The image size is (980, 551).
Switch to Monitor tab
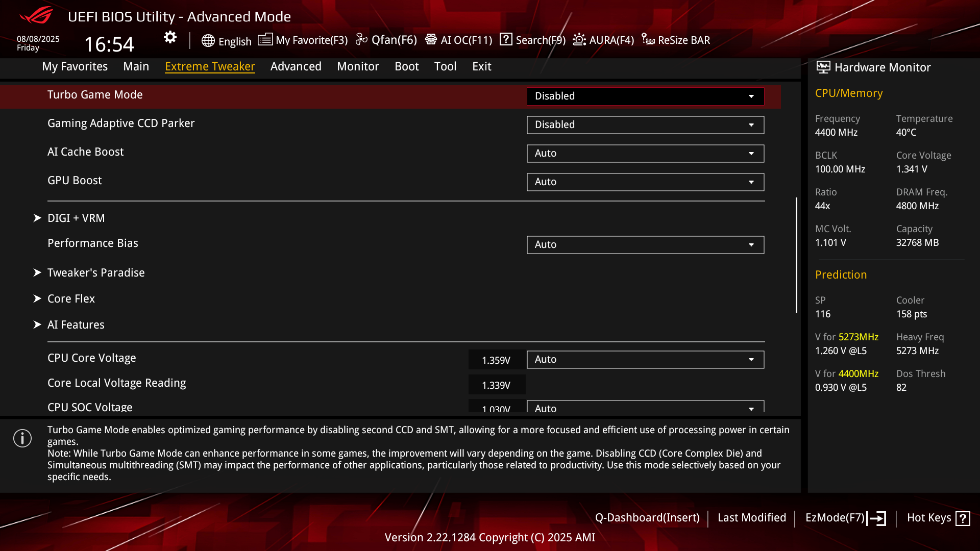click(358, 66)
